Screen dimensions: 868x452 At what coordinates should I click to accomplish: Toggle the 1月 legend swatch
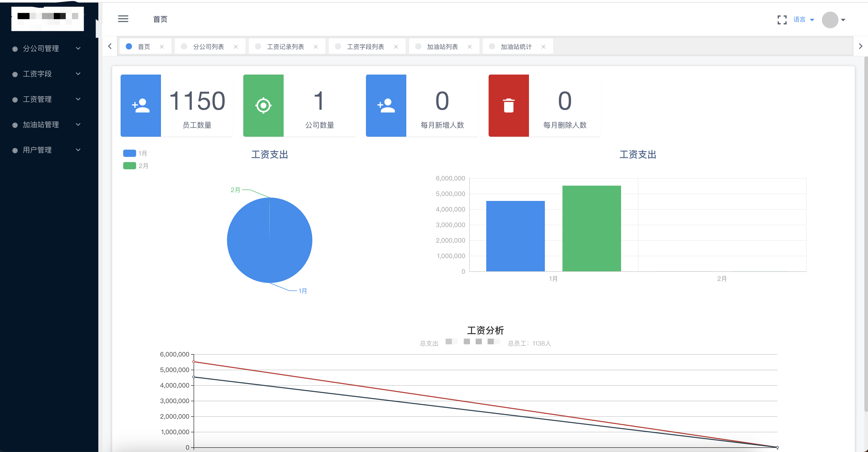[x=129, y=153]
